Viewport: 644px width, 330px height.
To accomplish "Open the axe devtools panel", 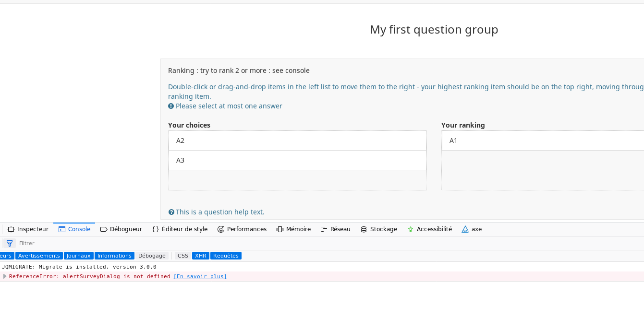I will (472, 229).
